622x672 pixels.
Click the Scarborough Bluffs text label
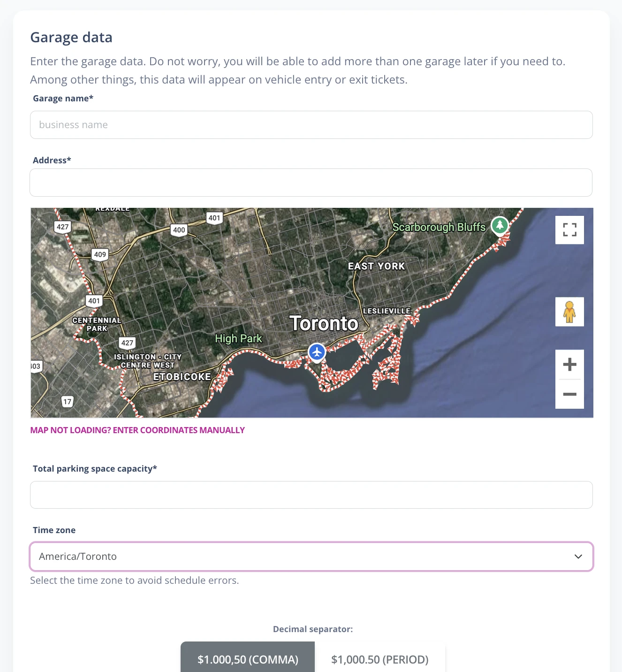[439, 227]
